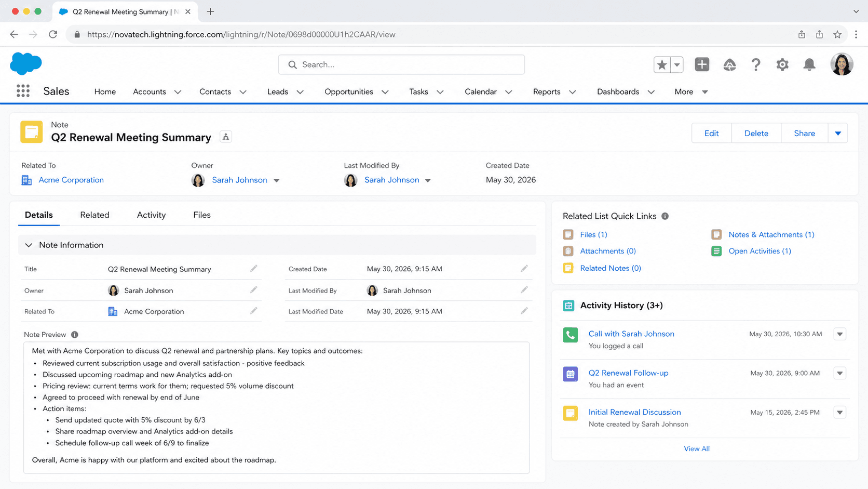Click the notifications bell icon
The image size is (868, 489).
[x=809, y=64]
